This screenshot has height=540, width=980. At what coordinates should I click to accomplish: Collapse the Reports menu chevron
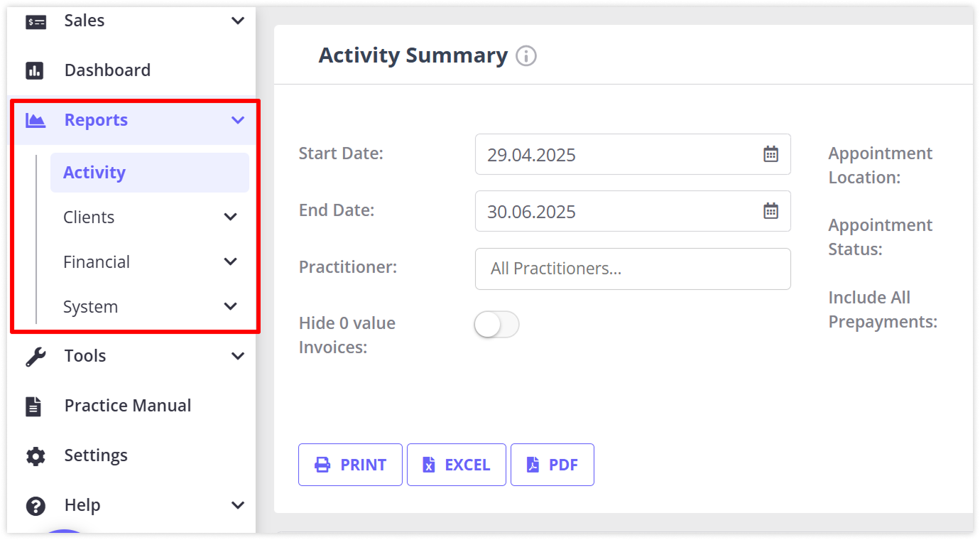point(238,120)
